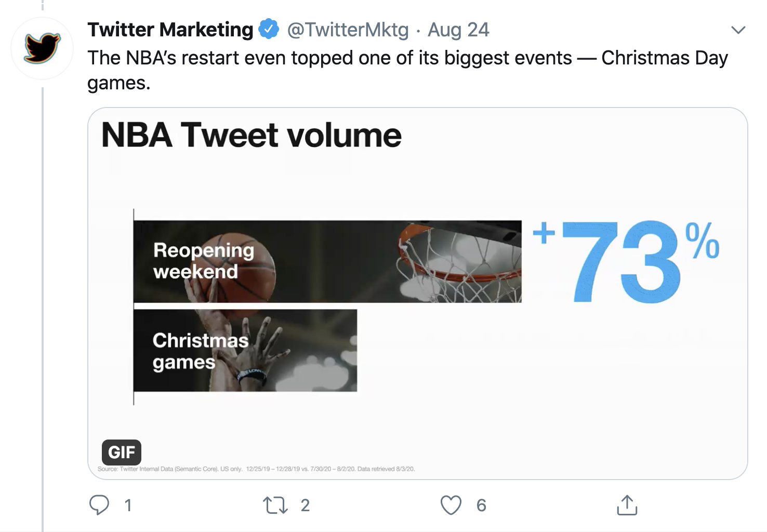The width and height of the screenshot is (767, 532).
Task: Like the tweet with the heart icon
Action: click(x=451, y=505)
